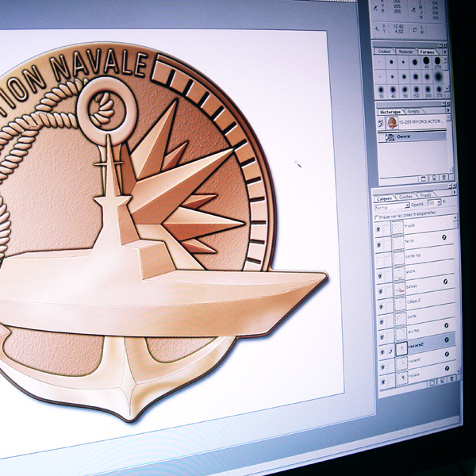Switch to the Couleur tab
This screenshot has width=476, height=476.
384,52
